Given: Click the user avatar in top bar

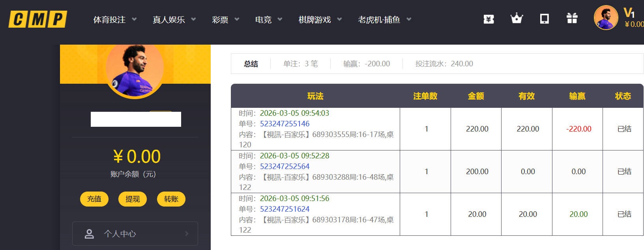Looking at the screenshot, I should tap(606, 18).
